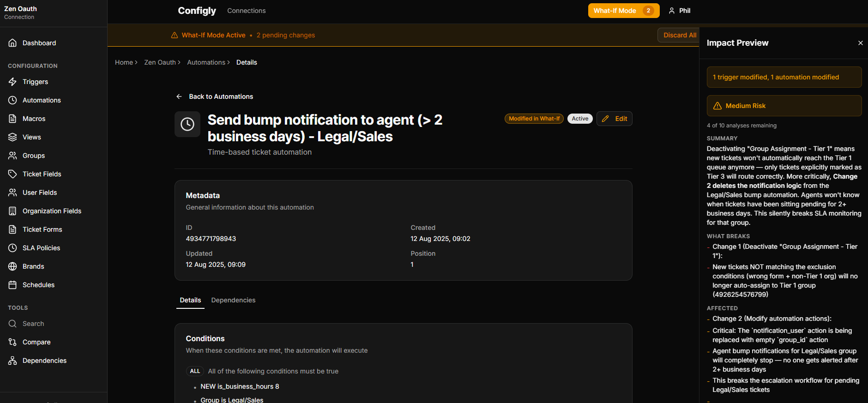868x403 pixels.
Task: Click the Triggers lightning bolt icon
Action: click(x=12, y=82)
